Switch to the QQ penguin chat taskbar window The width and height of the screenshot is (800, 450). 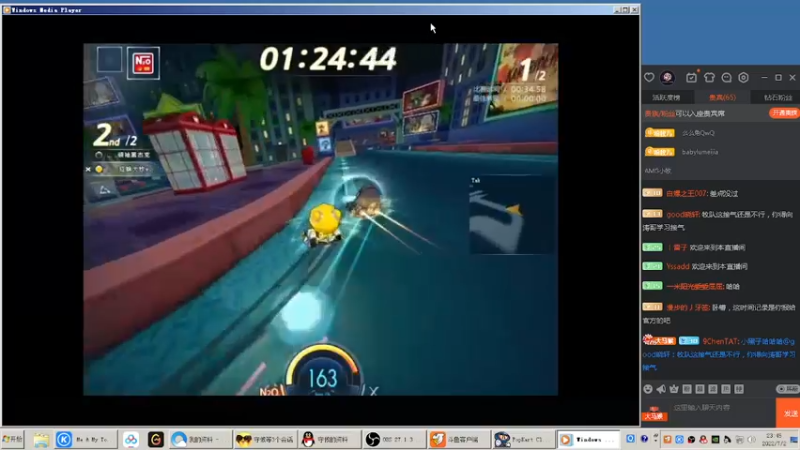[329, 439]
